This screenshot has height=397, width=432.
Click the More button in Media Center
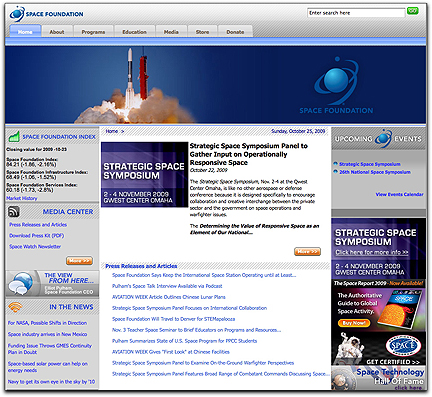(x=79, y=260)
